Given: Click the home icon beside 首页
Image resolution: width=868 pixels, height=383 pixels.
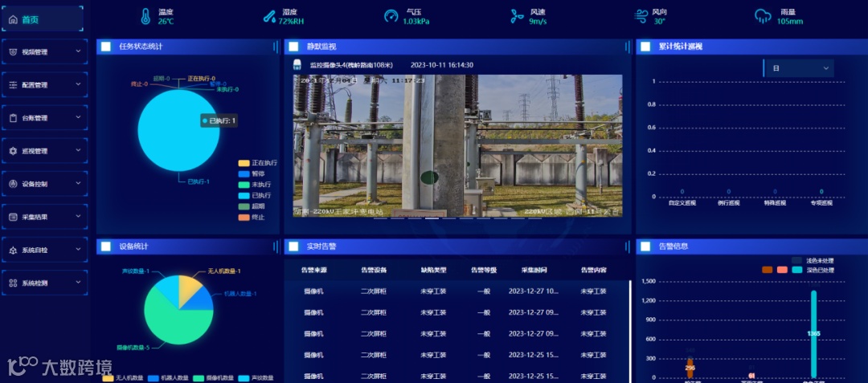Looking at the screenshot, I should pyautogui.click(x=14, y=19).
